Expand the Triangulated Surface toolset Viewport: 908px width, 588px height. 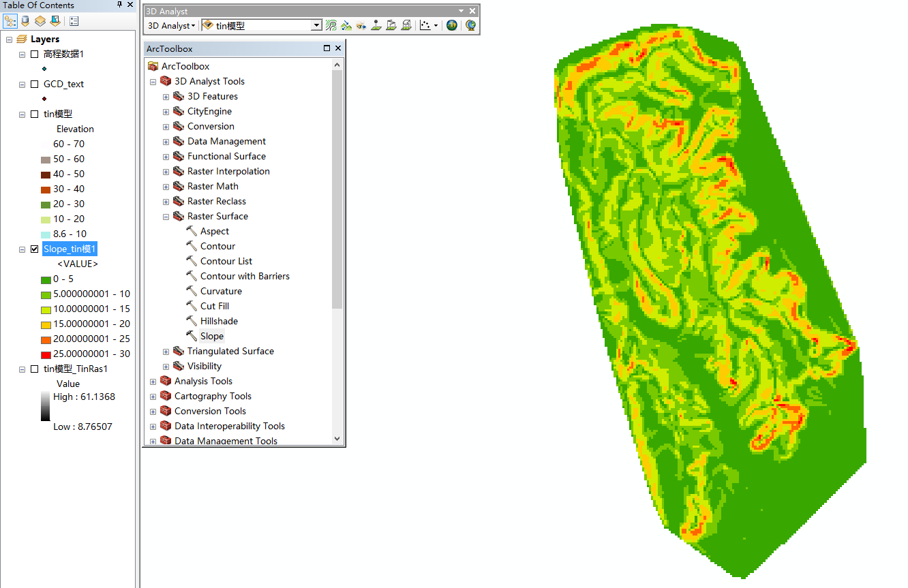(x=166, y=352)
